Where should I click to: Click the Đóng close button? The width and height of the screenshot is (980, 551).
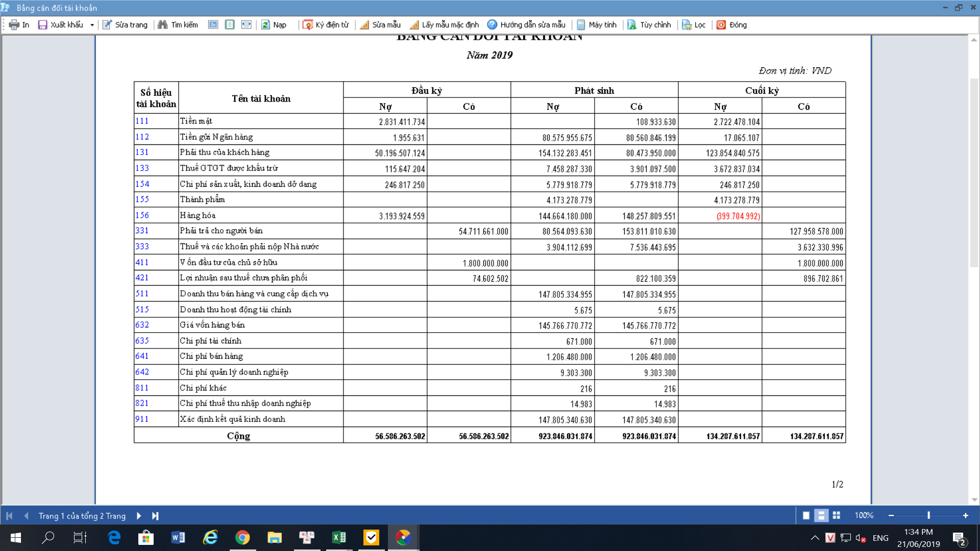point(731,24)
